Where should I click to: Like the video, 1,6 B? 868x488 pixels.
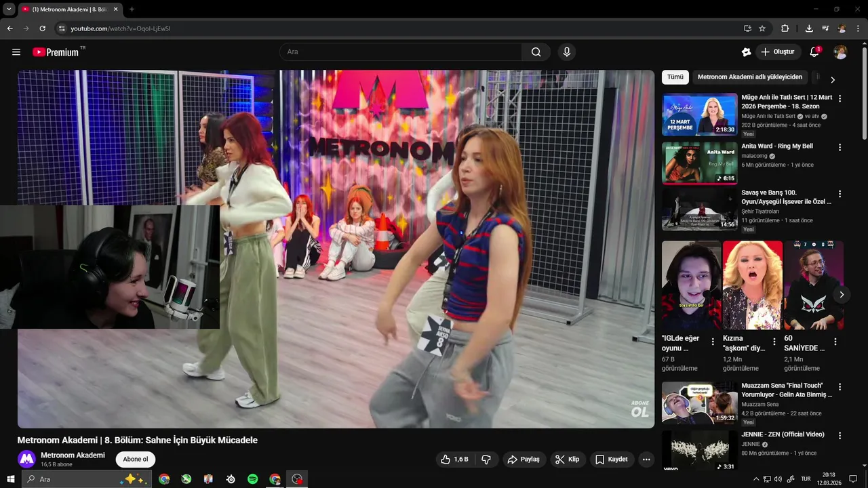point(455,460)
